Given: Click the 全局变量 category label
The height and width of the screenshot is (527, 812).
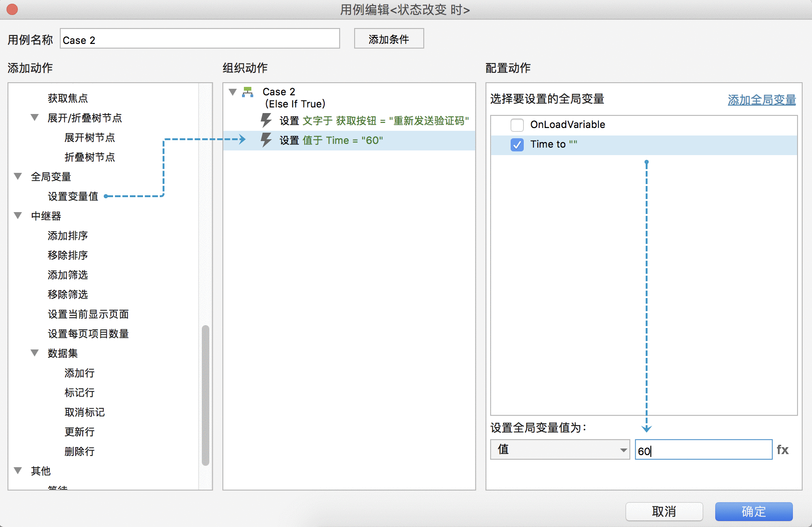Looking at the screenshot, I should pyautogui.click(x=51, y=177).
